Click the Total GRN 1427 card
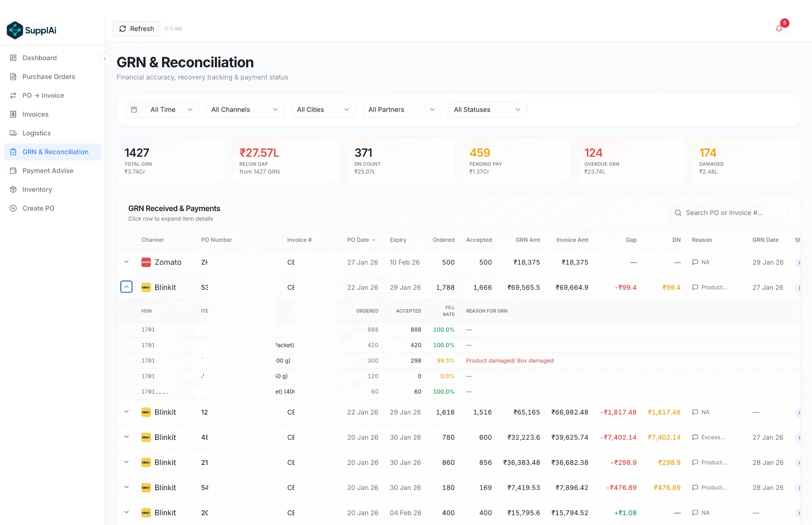This screenshot has width=812, height=525. 171,160
